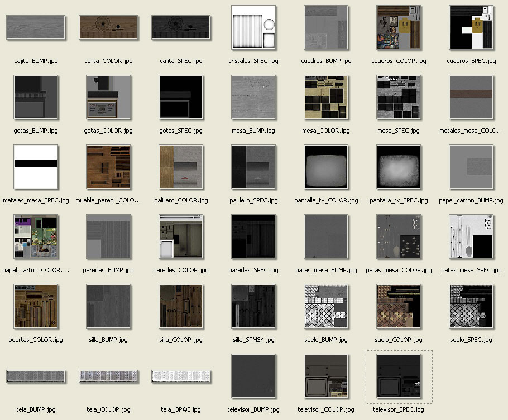Select cajita_SPEC.jpg dark texture thumbnail
Image resolution: width=508 pixels, height=420 pixels.
[181, 27]
